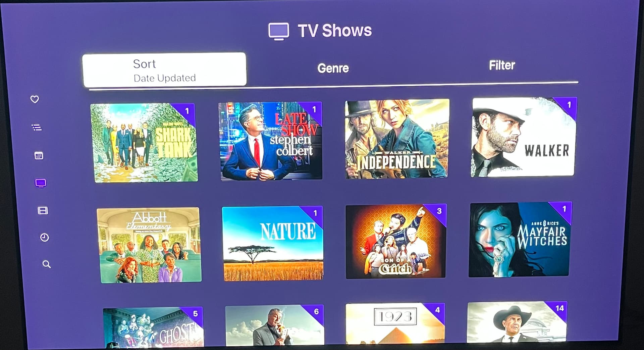Select the Walker Independence thumbnail

click(397, 139)
